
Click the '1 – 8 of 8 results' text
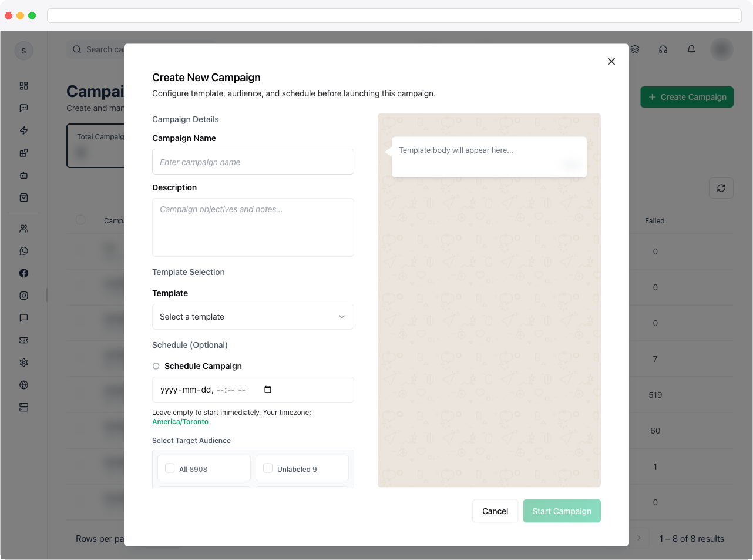pos(691,539)
